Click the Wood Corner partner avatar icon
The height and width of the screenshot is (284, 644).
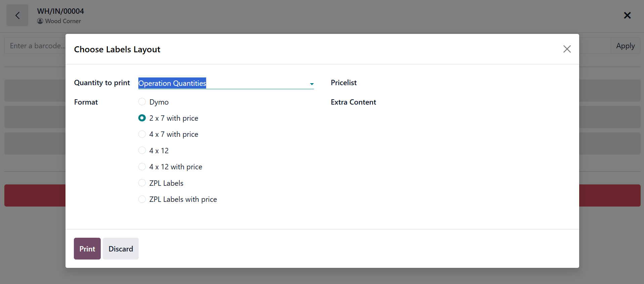[40, 21]
